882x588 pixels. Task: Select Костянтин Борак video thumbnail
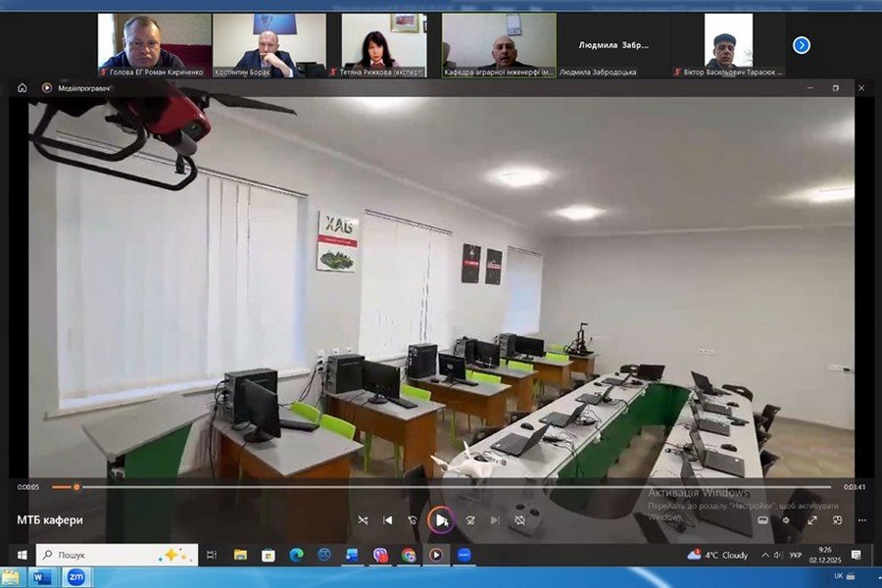coord(269,45)
